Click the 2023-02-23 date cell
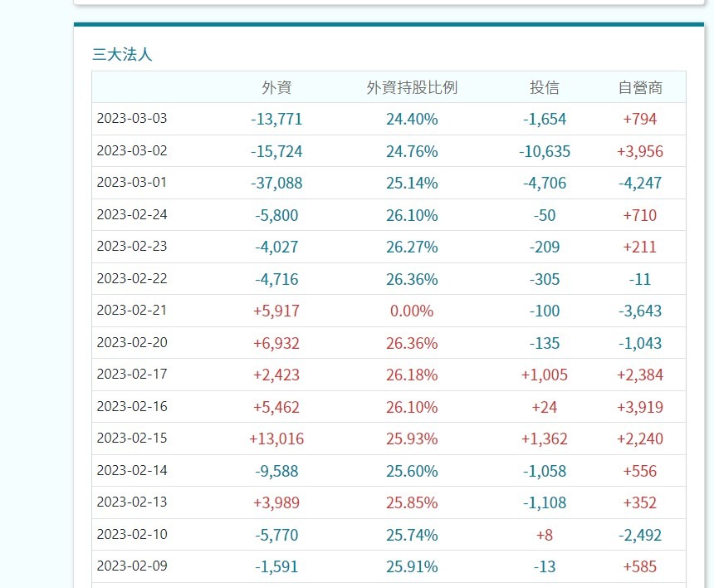 coord(132,247)
